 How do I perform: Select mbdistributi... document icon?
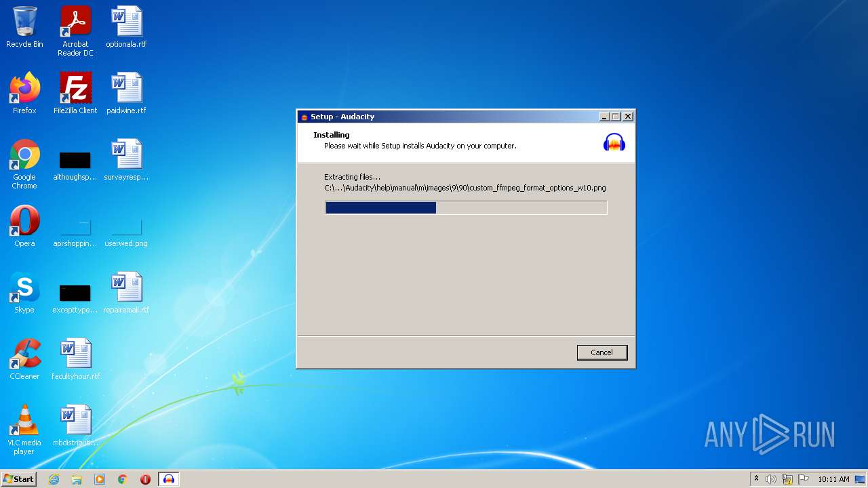[75, 426]
